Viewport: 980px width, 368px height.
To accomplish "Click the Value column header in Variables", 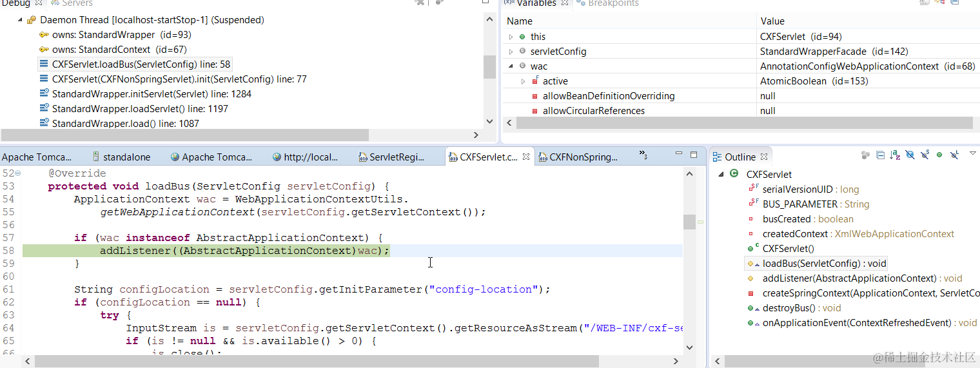I will (x=868, y=21).
